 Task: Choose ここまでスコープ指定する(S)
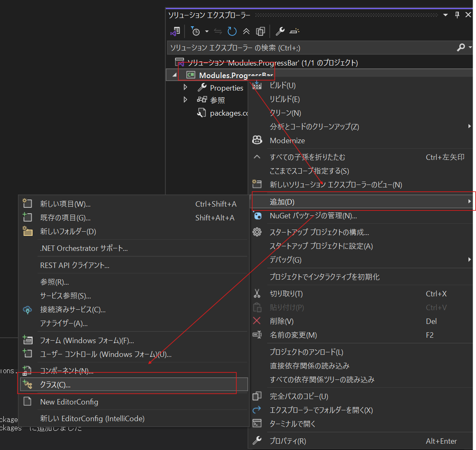tap(361, 171)
